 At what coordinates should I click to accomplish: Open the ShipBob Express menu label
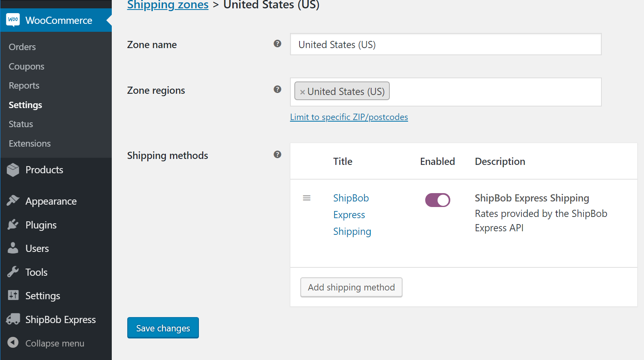61,320
